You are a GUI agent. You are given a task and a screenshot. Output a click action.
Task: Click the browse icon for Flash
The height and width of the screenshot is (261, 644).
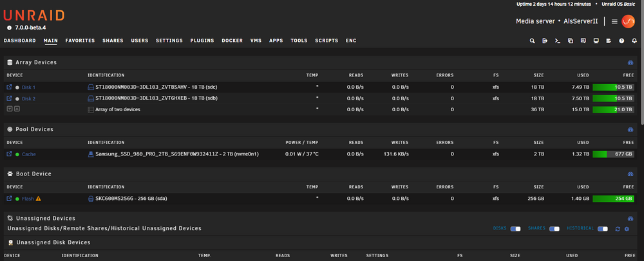click(10, 199)
